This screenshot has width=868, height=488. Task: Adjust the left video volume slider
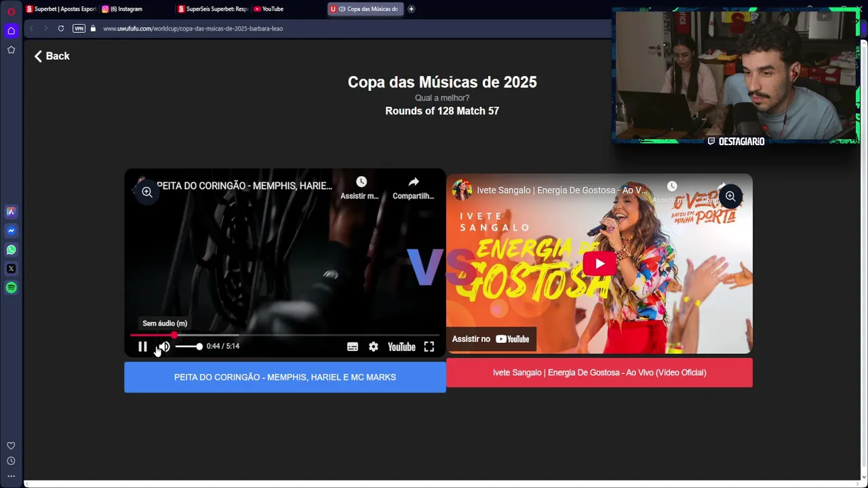[189, 346]
